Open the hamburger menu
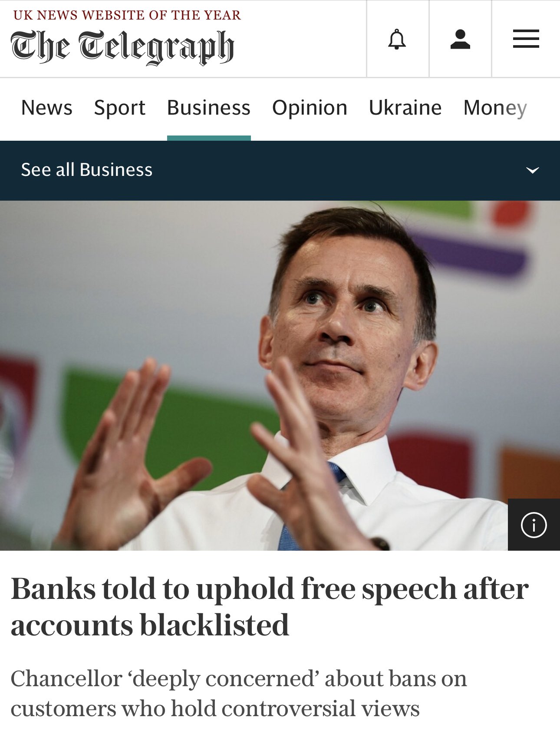This screenshot has width=560, height=747. (x=526, y=39)
